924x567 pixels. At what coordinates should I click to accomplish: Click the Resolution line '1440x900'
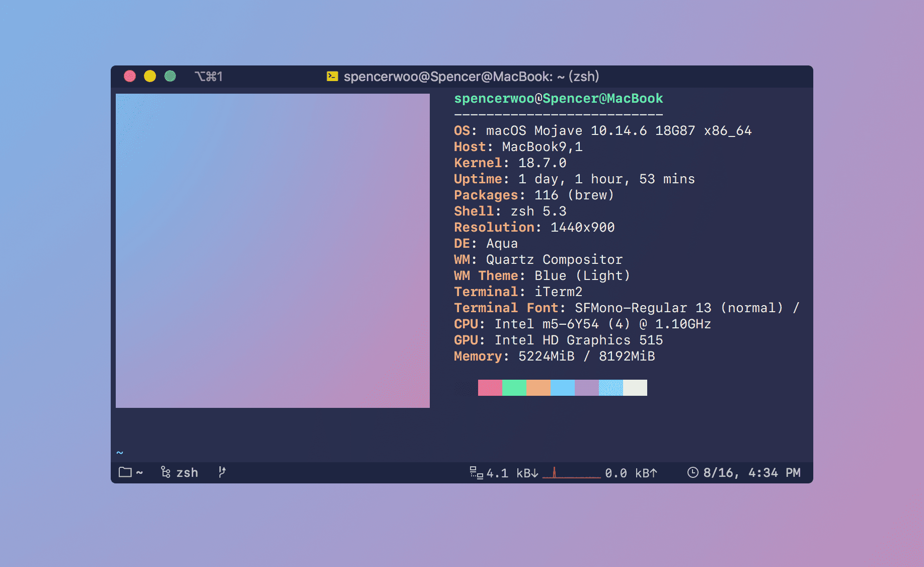[534, 228]
